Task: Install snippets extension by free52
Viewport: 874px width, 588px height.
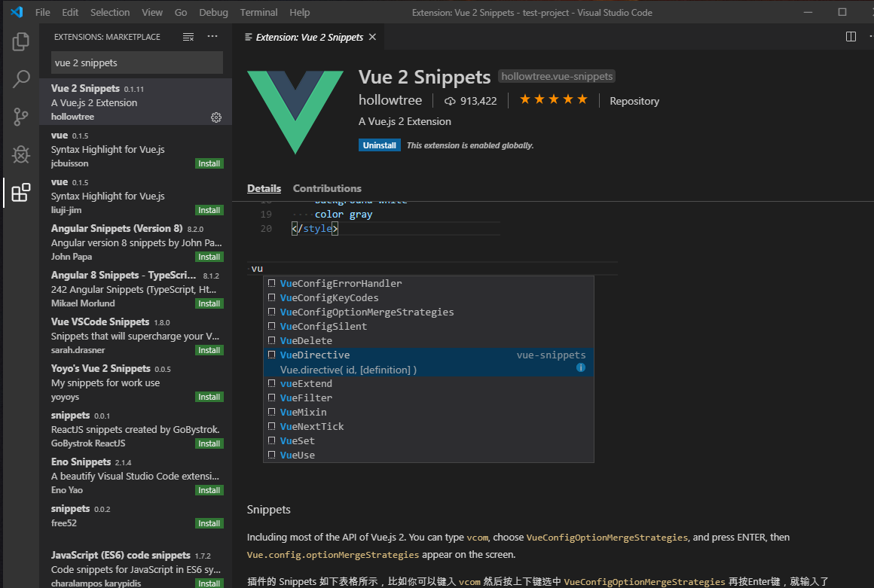Action: coord(209,523)
